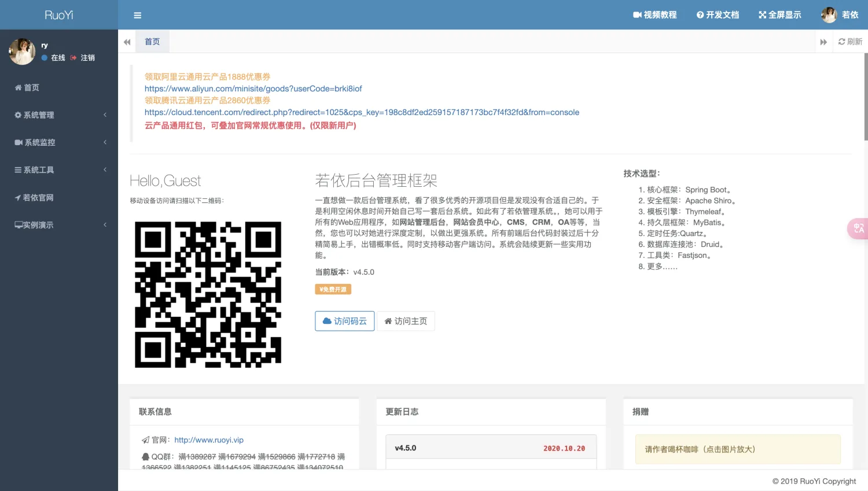This screenshot has height=491, width=868.
Task: Click the 刷新 refresh button
Action: [850, 42]
